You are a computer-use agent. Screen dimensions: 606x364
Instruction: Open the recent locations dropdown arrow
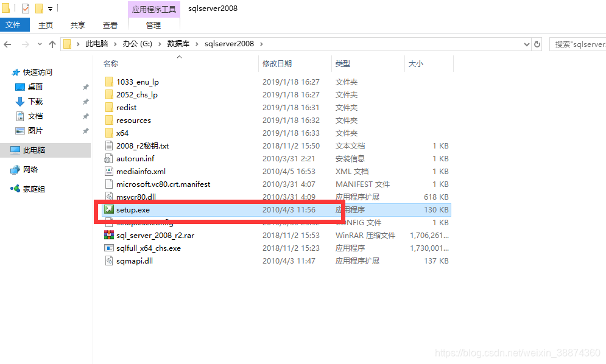coord(40,44)
